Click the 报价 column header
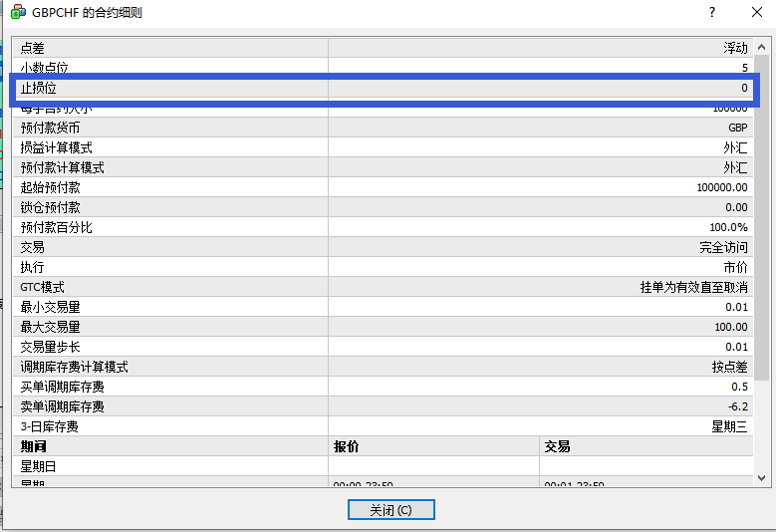The height and width of the screenshot is (532, 776). (x=433, y=446)
